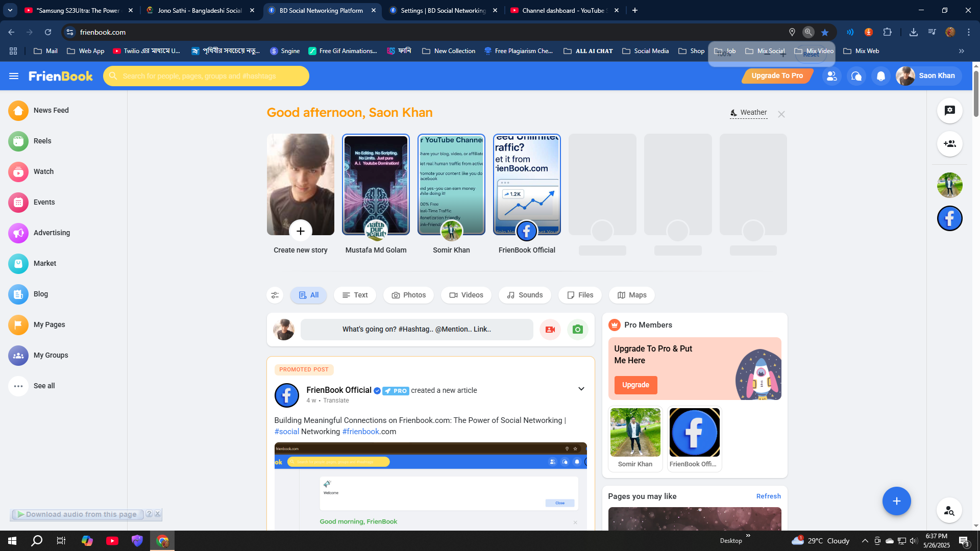
Task: Open Blog from sidebar
Action: tap(28, 294)
